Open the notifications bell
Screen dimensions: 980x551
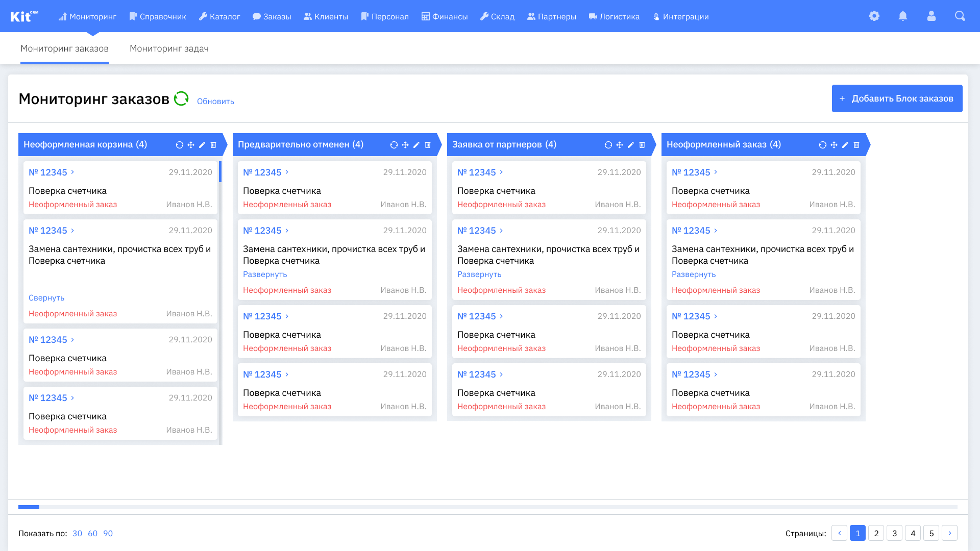click(903, 16)
